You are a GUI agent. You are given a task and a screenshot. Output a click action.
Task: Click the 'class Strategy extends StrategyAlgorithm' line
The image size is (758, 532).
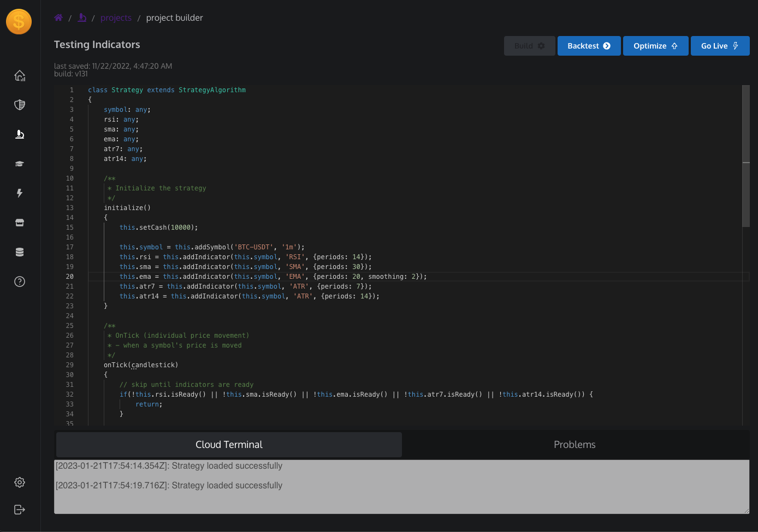click(x=167, y=90)
